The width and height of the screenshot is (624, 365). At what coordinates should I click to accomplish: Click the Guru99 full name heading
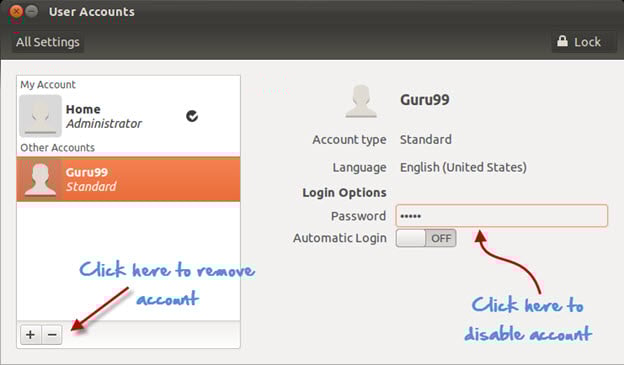pos(425,100)
